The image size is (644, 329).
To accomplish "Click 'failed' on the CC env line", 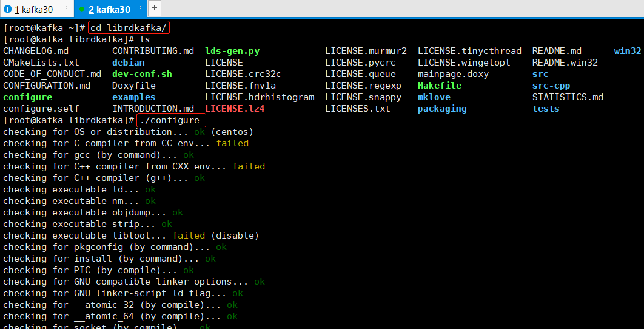I will (x=232, y=143).
